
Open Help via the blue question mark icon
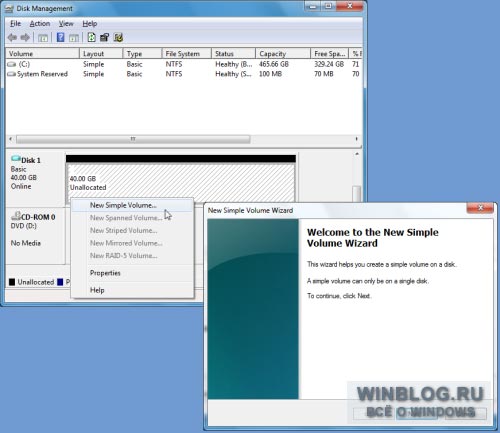60,37
